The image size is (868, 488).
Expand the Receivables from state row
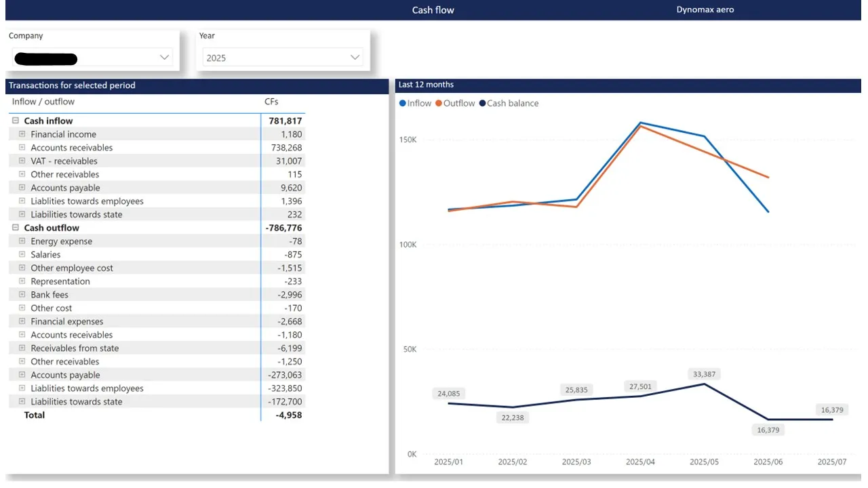point(22,348)
